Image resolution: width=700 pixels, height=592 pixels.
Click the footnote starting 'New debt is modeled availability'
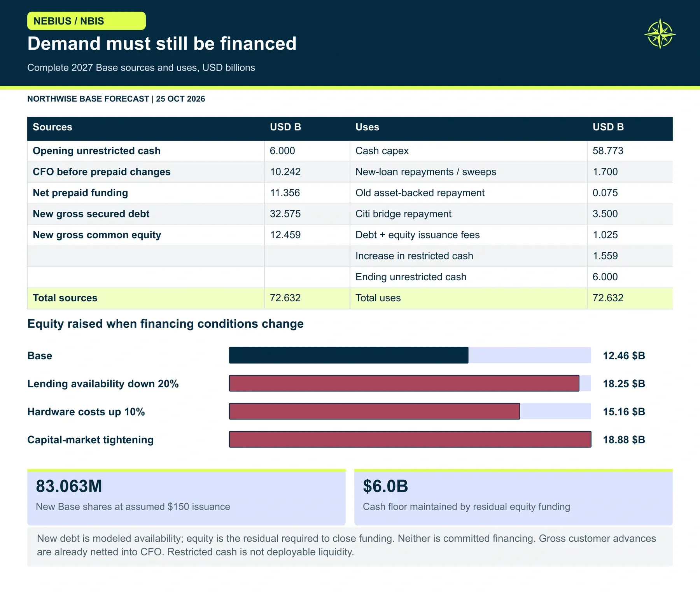click(346, 545)
